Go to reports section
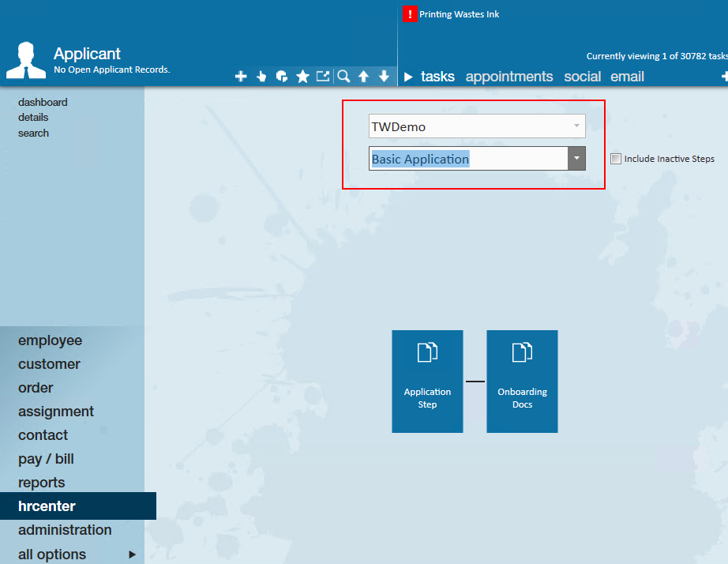This screenshot has height=564, width=728. click(41, 483)
